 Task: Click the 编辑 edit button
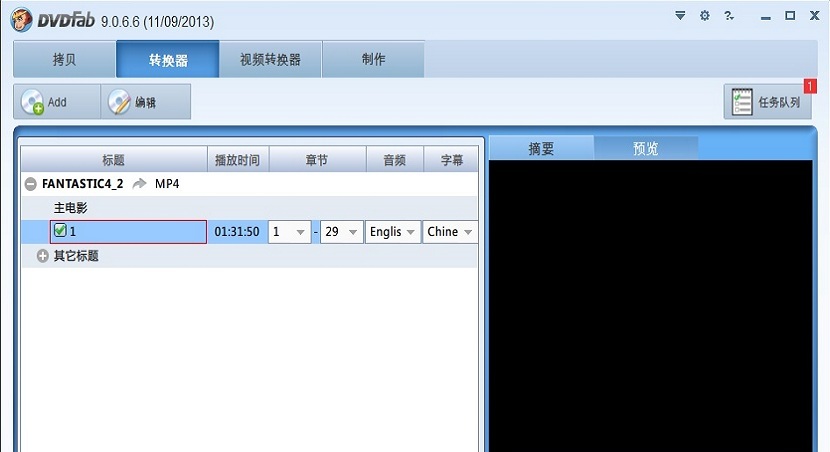pyautogui.click(x=146, y=102)
